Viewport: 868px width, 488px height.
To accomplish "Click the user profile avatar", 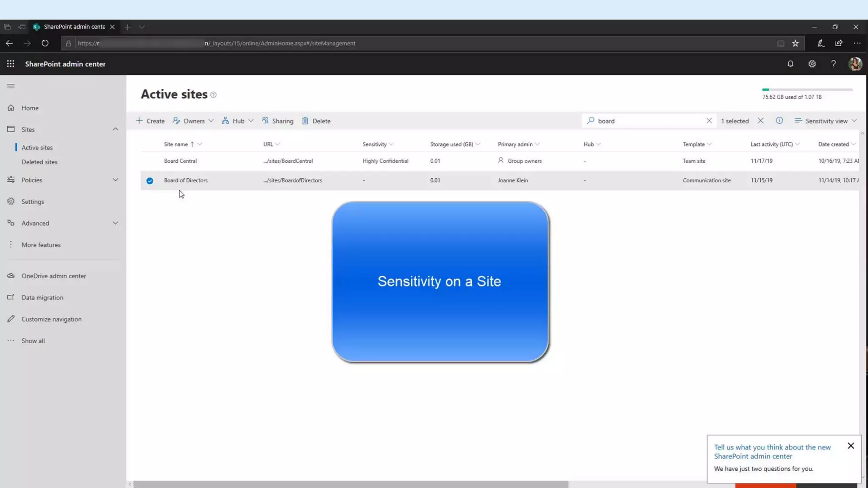I will [855, 64].
